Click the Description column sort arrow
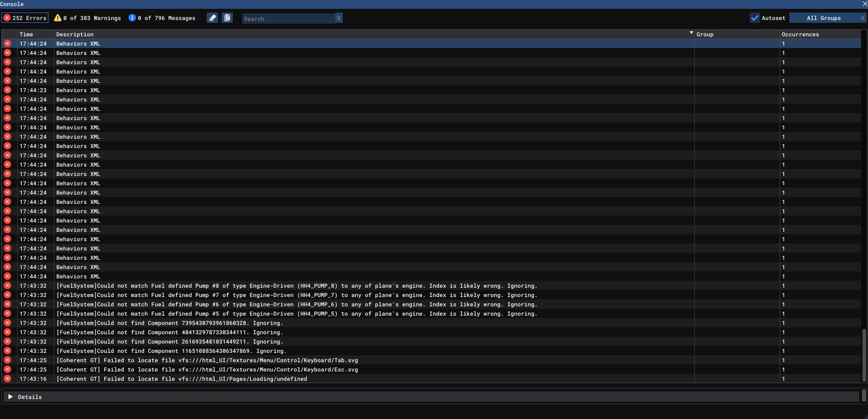 click(691, 34)
